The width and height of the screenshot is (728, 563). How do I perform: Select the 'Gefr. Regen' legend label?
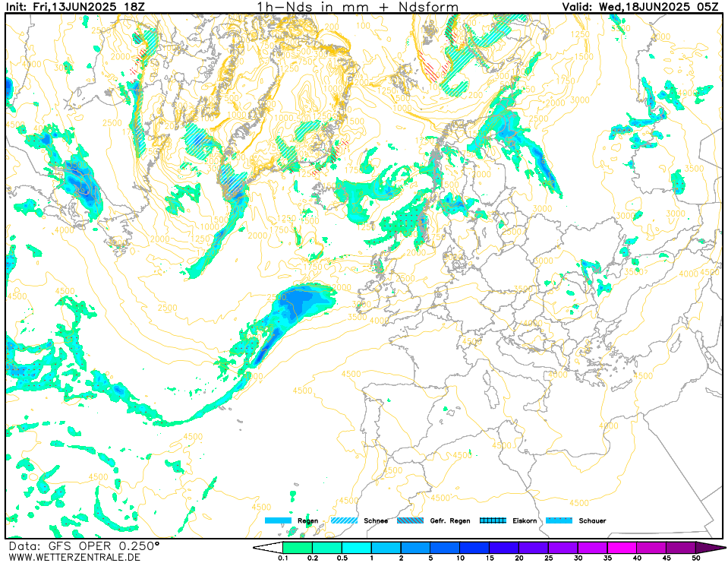450,520
